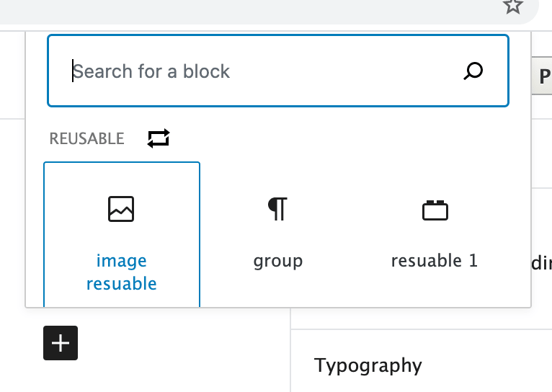
Task: Click the empty sidebar row above Typography
Action: 422,318
